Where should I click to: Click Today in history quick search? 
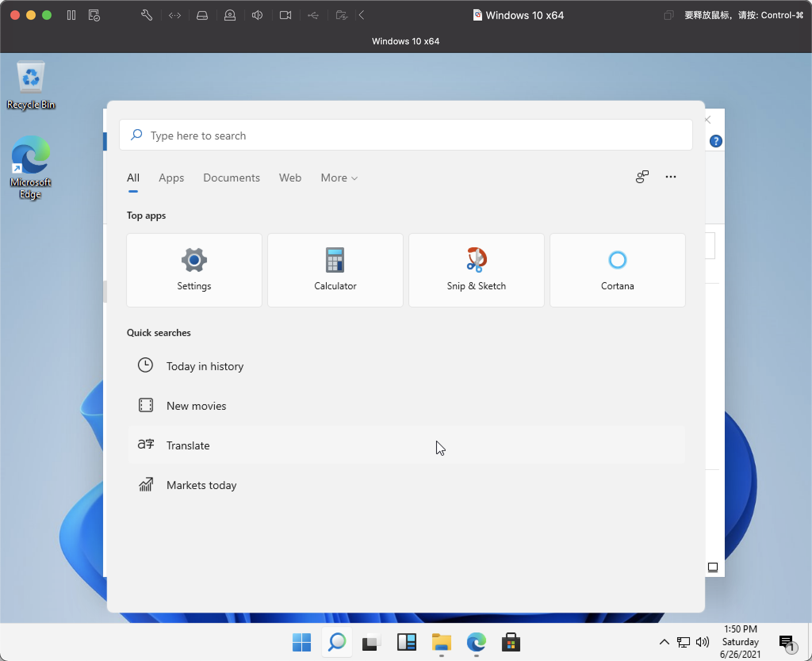pos(204,365)
